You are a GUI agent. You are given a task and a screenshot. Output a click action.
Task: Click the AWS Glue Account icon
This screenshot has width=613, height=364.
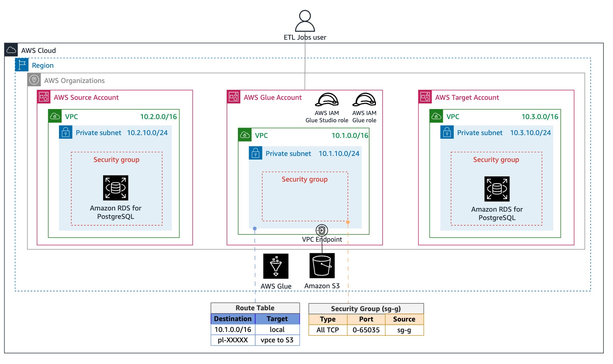pyautogui.click(x=233, y=97)
